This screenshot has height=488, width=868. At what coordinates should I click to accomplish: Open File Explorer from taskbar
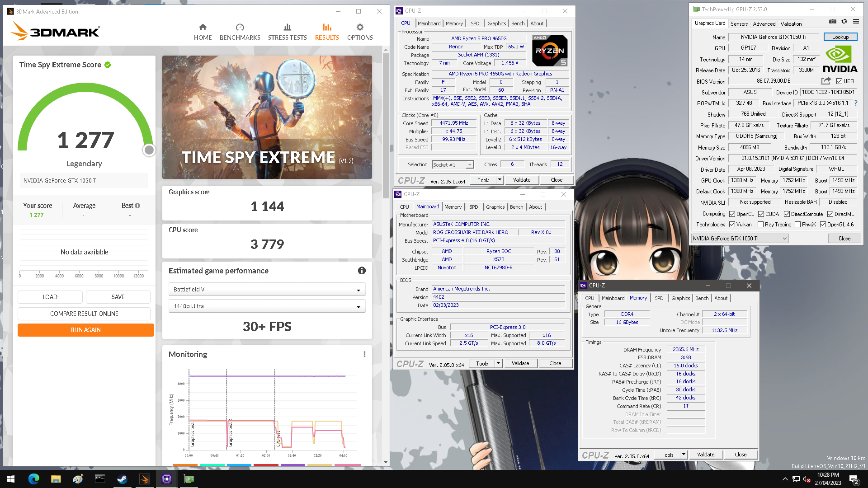[x=56, y=479]
